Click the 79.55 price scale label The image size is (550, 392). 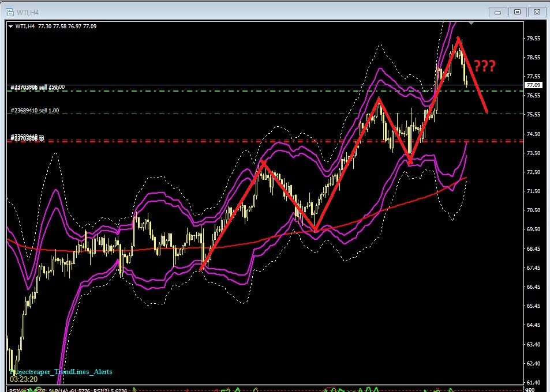(x=533, y=39)
